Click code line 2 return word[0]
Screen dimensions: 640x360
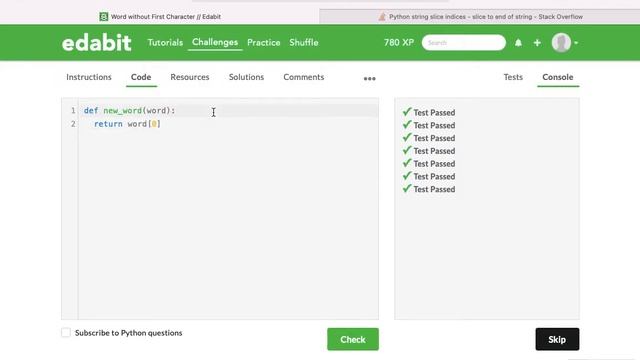(x=127, y=124)
